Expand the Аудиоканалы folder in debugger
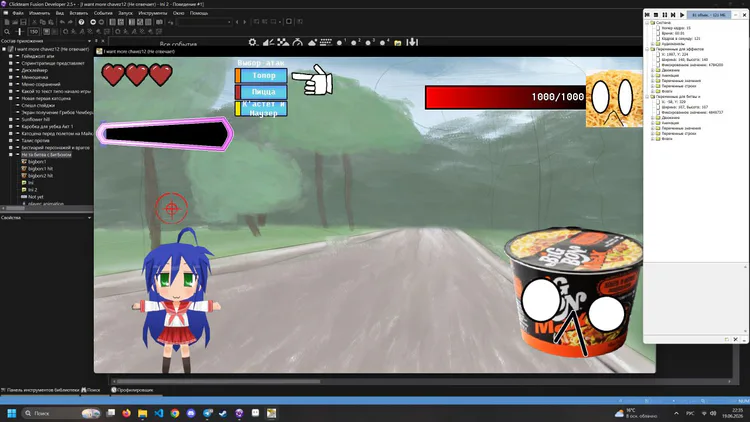This screenshot has height=422, width=750. (x=652, y=44)
